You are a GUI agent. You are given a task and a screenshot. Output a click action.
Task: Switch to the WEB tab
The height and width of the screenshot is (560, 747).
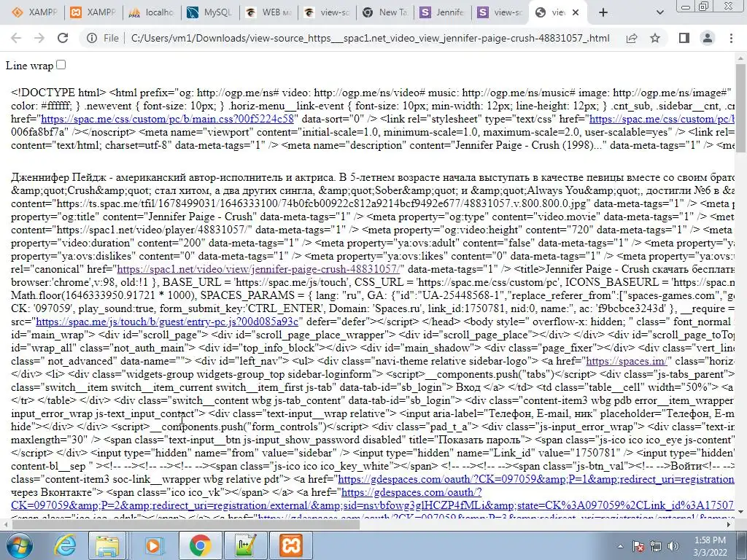tap(268, 12)
